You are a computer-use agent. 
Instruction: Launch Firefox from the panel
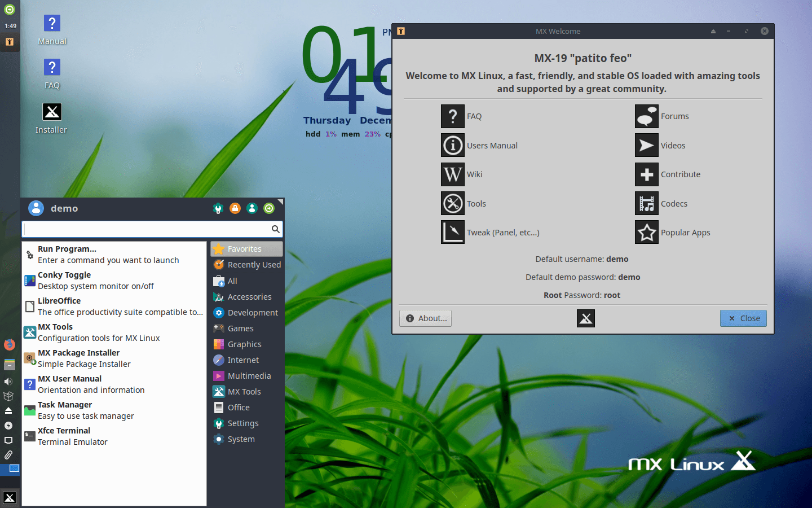click(x=9, y=344)
